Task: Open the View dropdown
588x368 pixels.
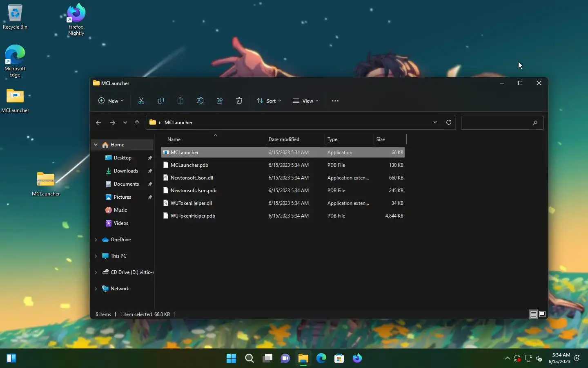Action: click(305, 101)
